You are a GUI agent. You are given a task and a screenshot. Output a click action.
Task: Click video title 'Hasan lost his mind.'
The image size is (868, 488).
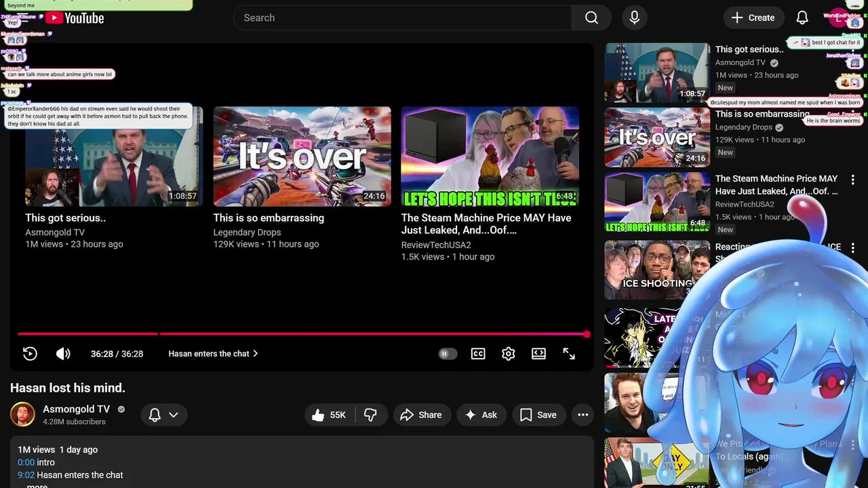point(68,388)
